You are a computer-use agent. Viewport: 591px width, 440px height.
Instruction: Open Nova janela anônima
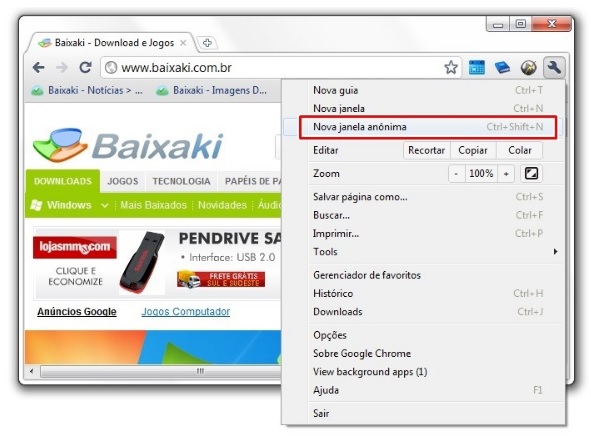click(x=428, y=127)
